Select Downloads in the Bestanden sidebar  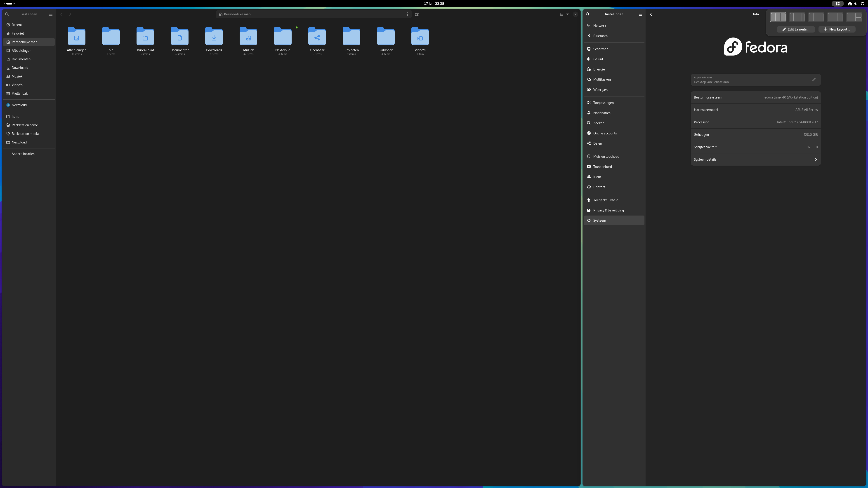[29, 68]
